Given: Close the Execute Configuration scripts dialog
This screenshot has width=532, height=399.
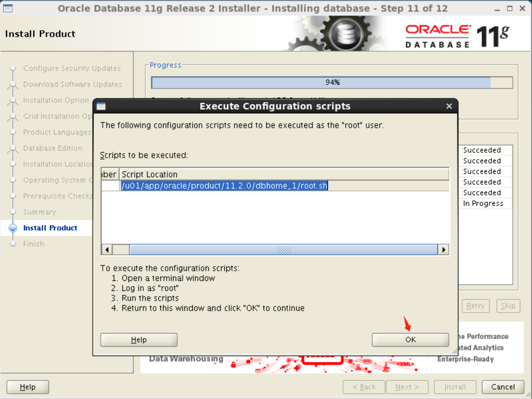Looking at the screenshot, I should (449, 106).
